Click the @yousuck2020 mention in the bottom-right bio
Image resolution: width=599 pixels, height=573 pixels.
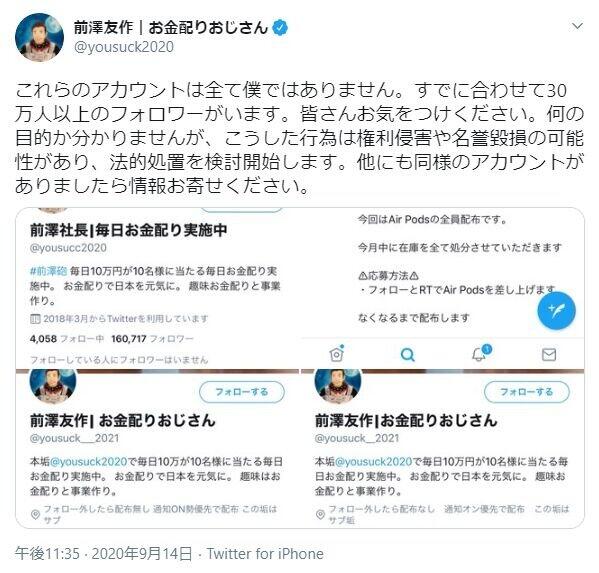pos(373,461)
